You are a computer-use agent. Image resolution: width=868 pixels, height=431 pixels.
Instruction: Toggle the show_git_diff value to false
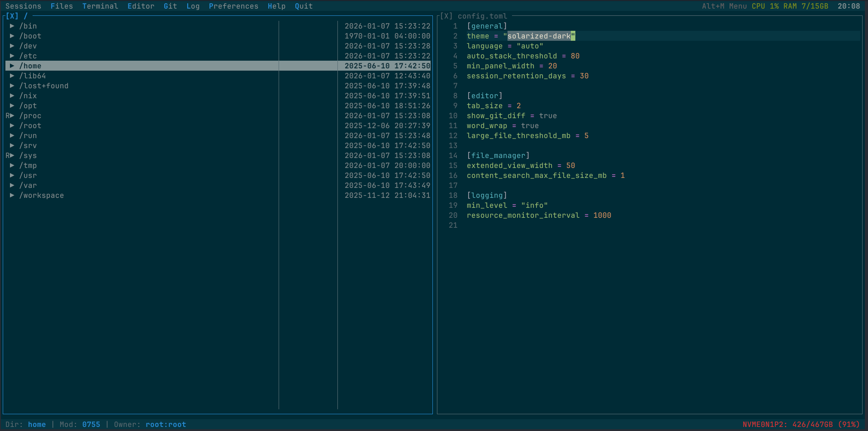coord(548,115)
